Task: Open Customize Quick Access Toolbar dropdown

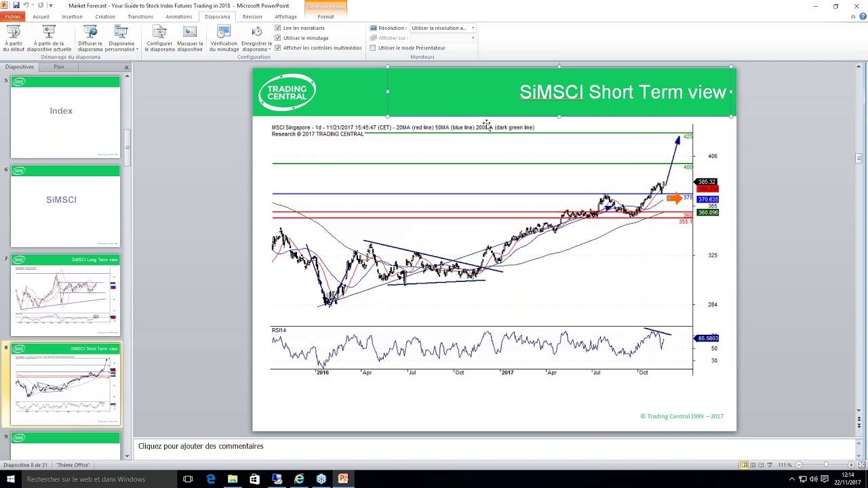Action: coord(50,5)
